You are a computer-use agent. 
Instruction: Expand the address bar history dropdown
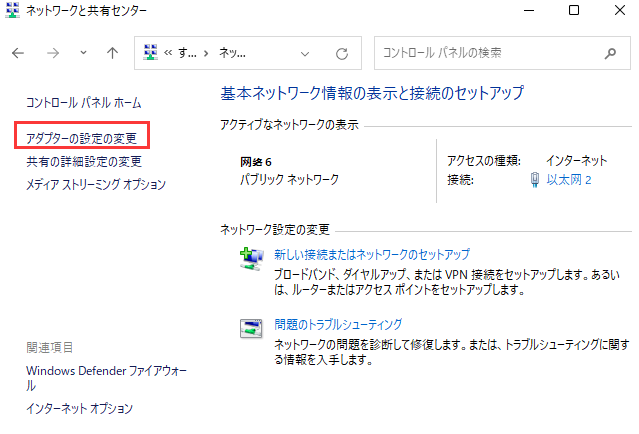(305, 53)
